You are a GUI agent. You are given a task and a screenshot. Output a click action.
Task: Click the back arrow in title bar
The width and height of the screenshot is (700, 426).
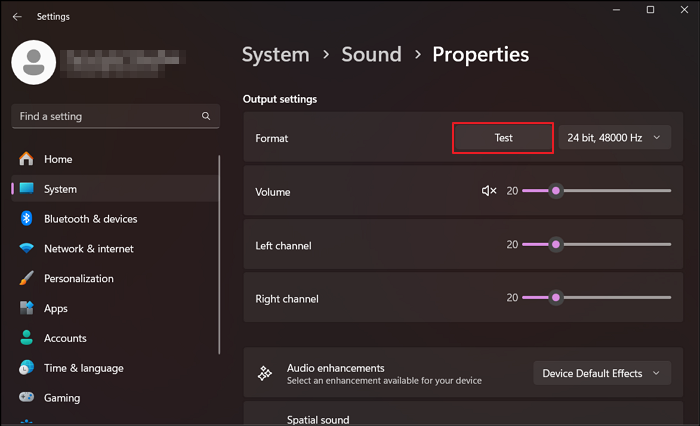[17, 16]
